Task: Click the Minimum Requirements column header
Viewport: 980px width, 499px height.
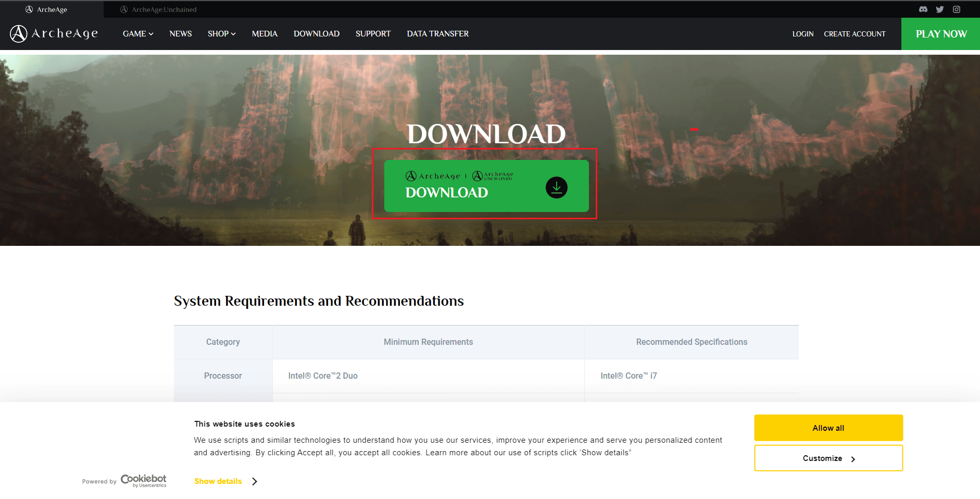Action: [429, 342]
